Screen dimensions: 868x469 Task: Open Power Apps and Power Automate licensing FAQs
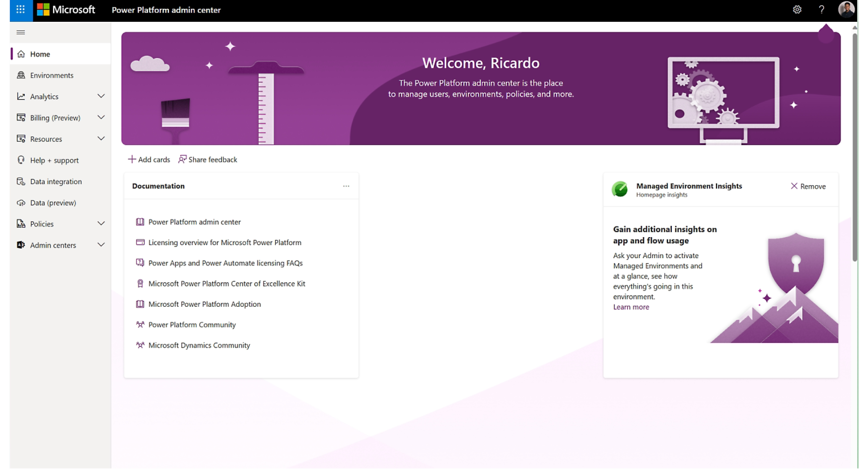(225, 263)
